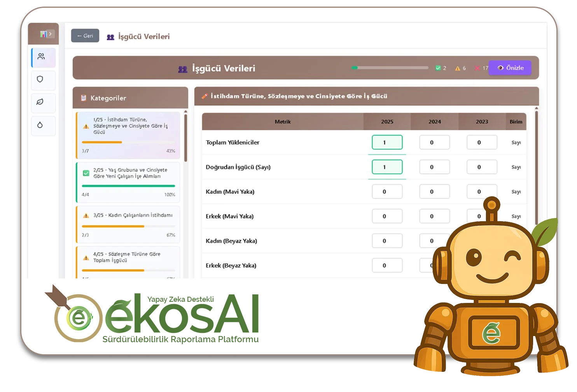Image resolution: width=577 pixels, height=392 pixels.
Task: Open the workforce people icon in sidebar
Action: pos(41,57)
